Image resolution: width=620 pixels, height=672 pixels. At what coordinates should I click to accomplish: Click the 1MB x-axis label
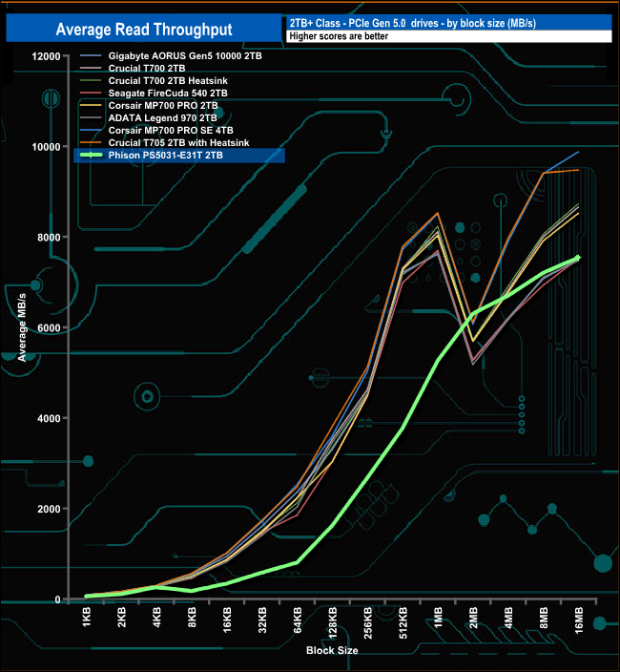point(438,618)
